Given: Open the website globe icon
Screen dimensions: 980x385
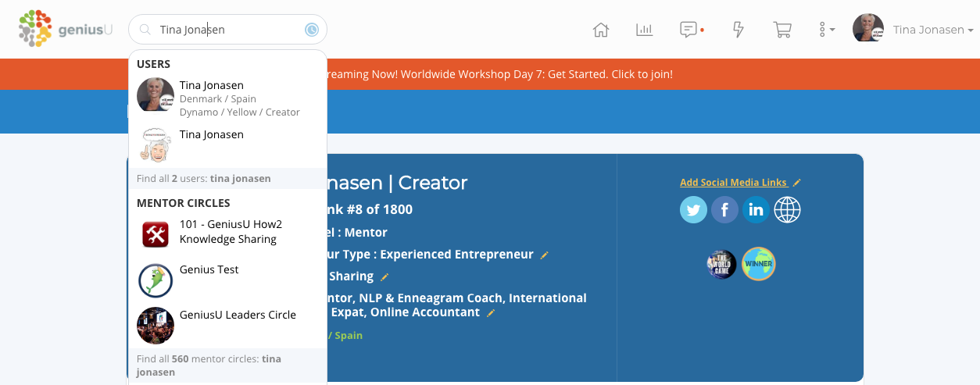Looking at the screenshot, I should (x=787, y=210).
